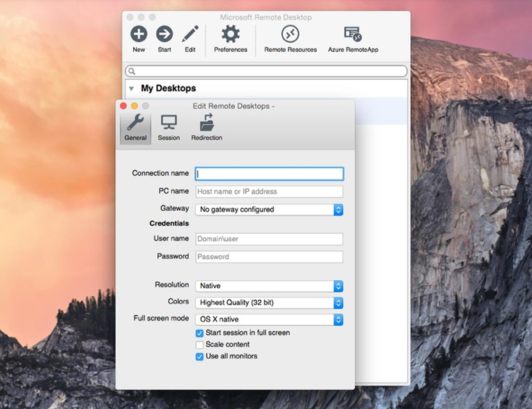Image resolution: width=532 pixels, height=409 pixels.
Task: Open the Resolution dropdown
Action: click(x=270, y=286)
